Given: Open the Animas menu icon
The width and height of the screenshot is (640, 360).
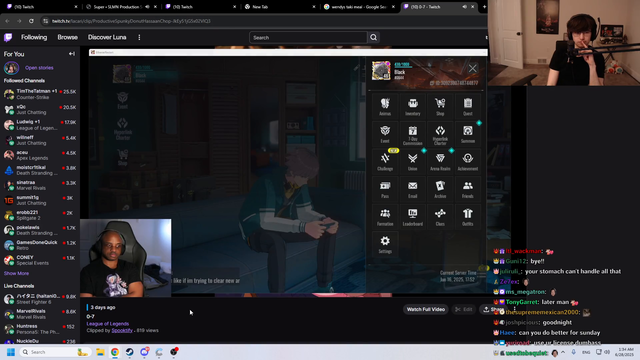Looking at the screenshot, I should click(x=385, y=107).
